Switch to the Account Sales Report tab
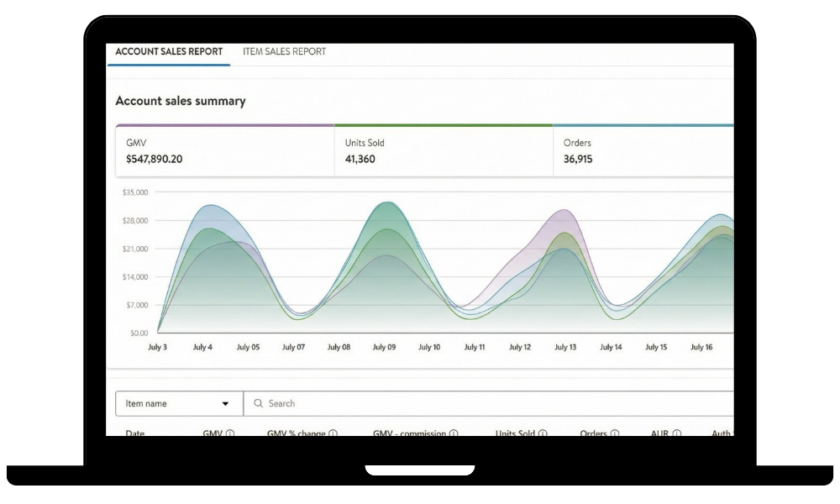Image resolution: width=840 pixels, height=504 pixels. [169, 52]
